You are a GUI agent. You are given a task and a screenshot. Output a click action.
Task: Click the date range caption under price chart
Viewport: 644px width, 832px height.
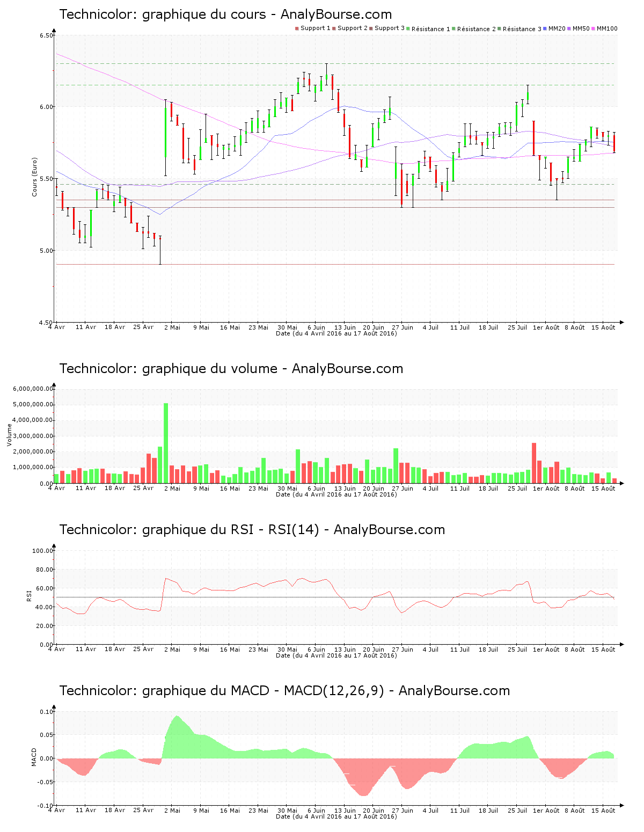tap(336, 333)
